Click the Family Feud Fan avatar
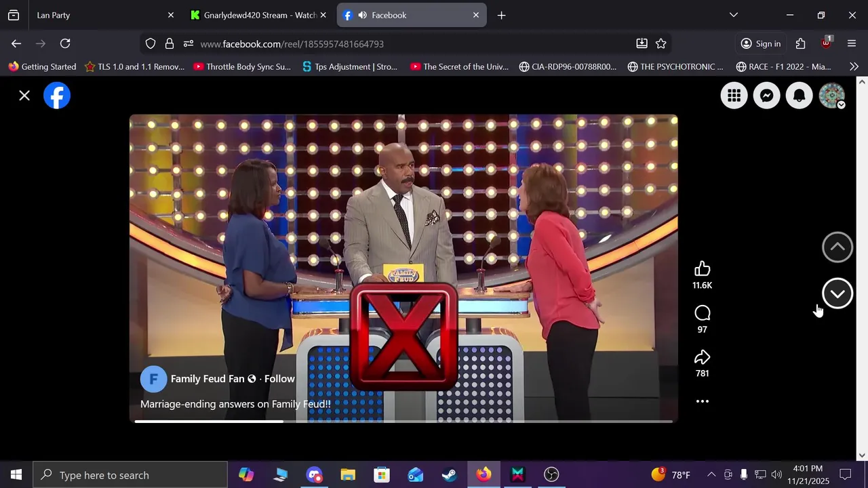868x488 pixels. pyautogui.click(x=153, y=379)
